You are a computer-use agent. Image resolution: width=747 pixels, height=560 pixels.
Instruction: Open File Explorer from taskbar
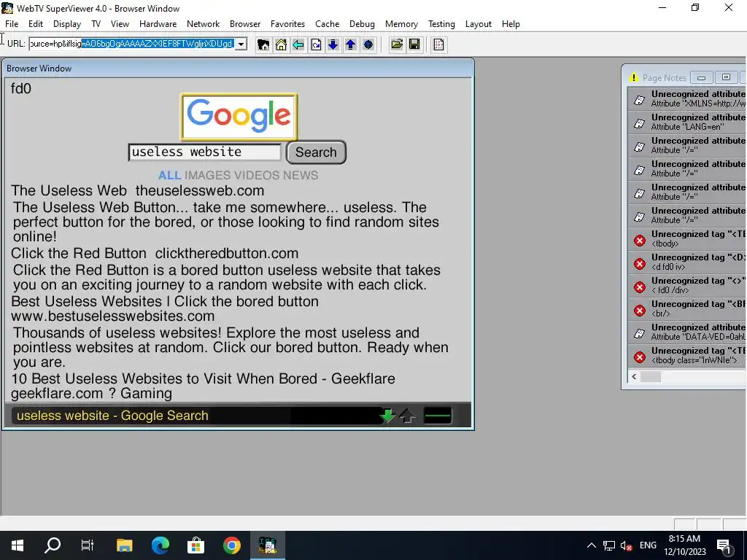[x=124, y=545]
